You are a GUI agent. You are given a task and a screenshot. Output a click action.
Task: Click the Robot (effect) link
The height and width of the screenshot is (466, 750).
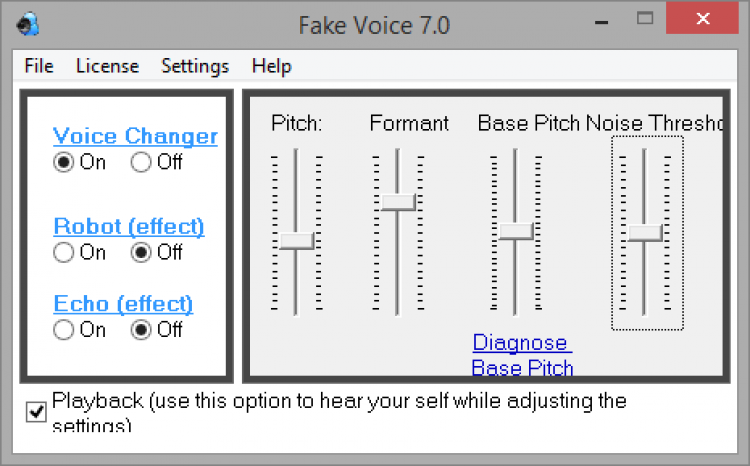pos(129,226)
